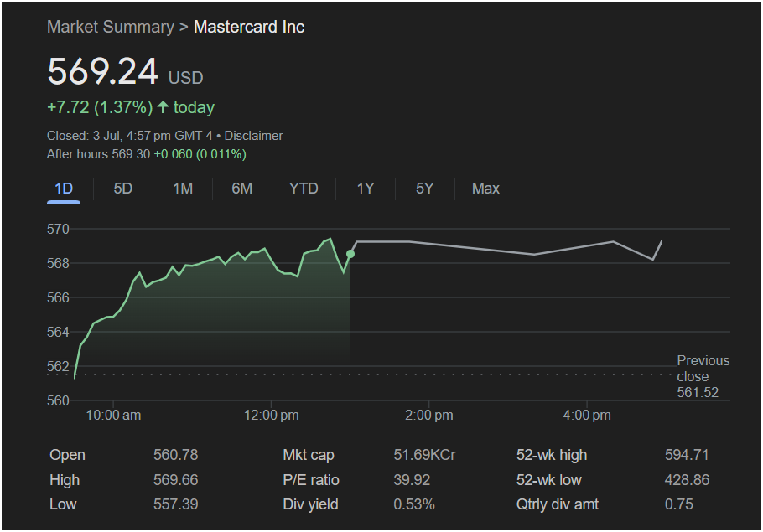Open the Market Summary breadcrumb link
The height and width of the screenshot is (532, 763).
click(111, 28)
